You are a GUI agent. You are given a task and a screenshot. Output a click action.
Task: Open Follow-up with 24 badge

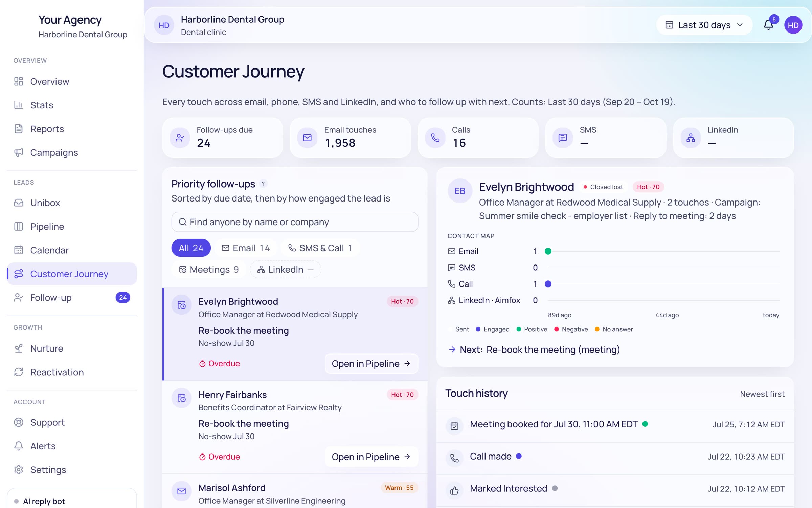coord(72,298)
